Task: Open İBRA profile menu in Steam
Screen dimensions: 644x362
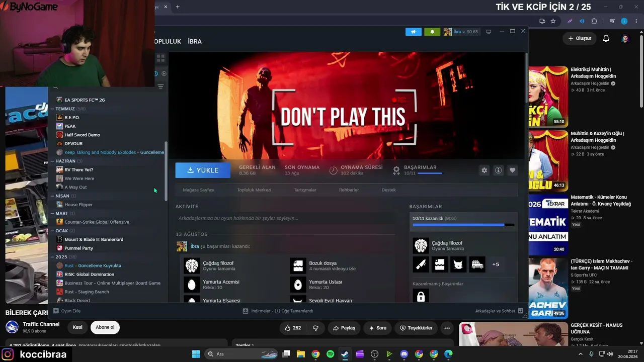Action: tap(195, 42)
